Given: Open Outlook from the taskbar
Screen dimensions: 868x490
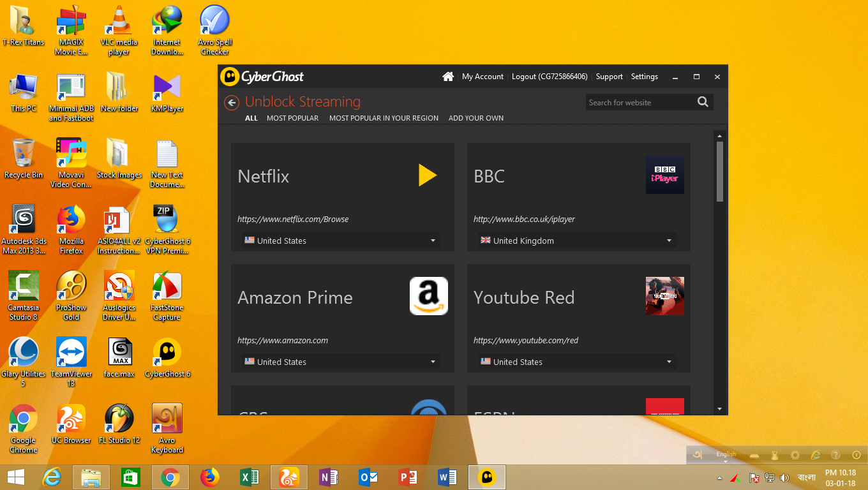Looking at the screenshot, I should [368, 477].
